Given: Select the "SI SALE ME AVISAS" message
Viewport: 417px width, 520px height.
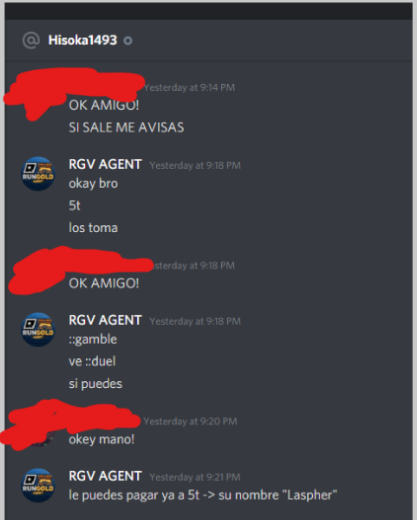Looking at the screenshot, I should point(126,127).
